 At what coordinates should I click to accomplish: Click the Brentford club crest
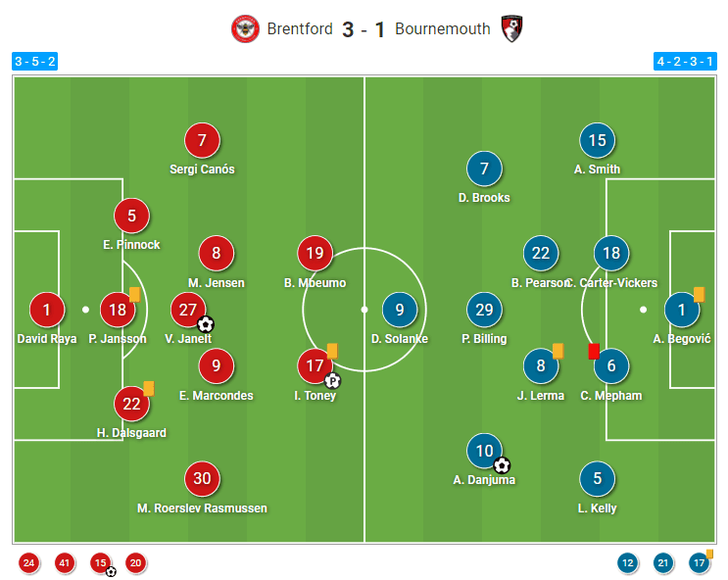(245, 28)
